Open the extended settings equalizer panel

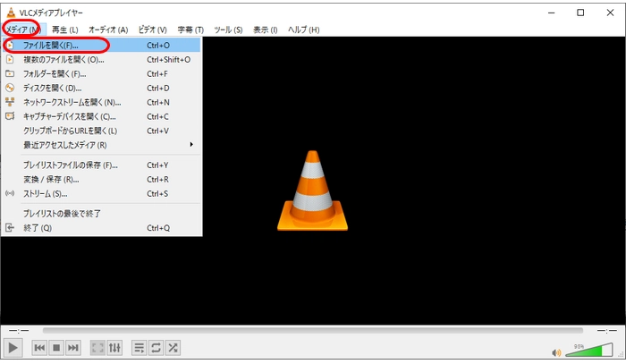click(114, 348)
